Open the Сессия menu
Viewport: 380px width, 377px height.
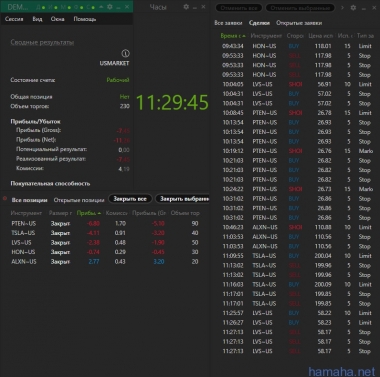14,19
